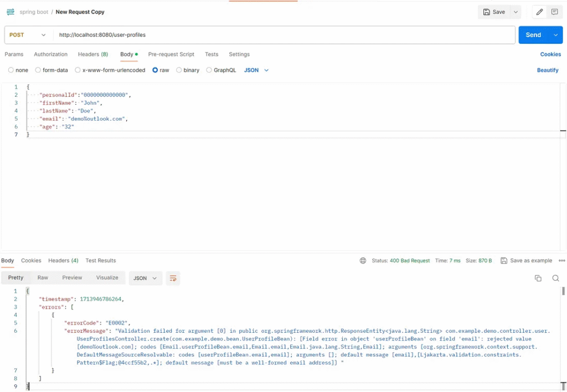Click the request URL input field
Image resolution: width=567 pixels, height=392 pixels.
284,35
